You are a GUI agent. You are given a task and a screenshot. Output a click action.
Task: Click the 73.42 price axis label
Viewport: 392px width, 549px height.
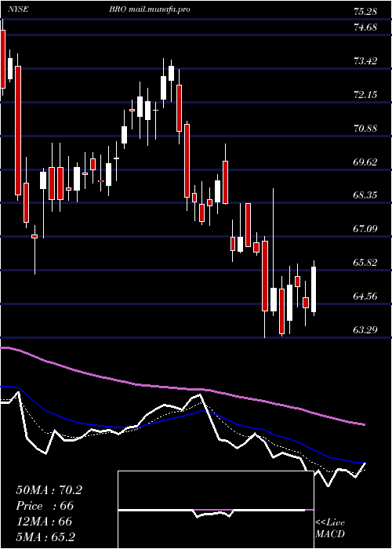[365, 61]
